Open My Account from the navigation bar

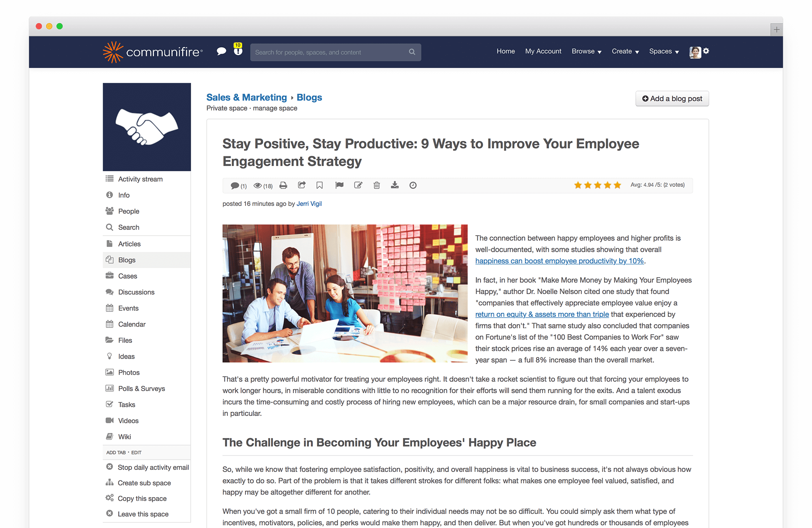543,51
